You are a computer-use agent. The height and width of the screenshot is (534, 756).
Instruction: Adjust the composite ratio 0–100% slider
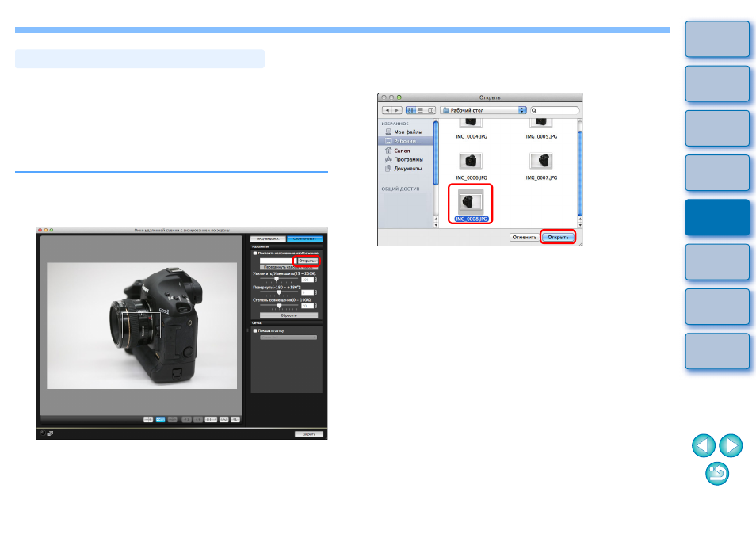(279, 306)
